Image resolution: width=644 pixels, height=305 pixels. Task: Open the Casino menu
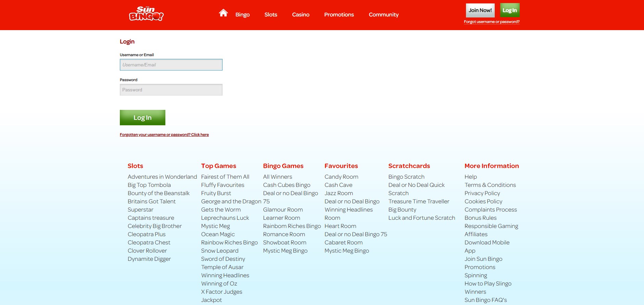point(301,15)
